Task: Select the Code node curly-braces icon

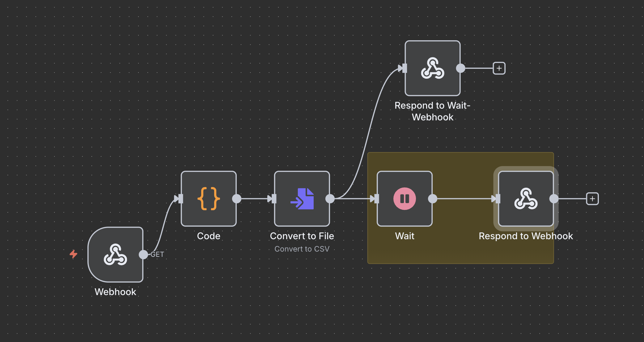Action: point(209,199)
